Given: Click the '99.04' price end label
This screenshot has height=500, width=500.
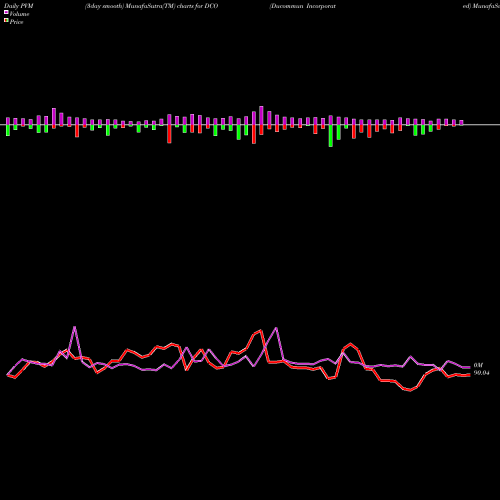Looking at the screenshot, I should [x=482, y=373].
